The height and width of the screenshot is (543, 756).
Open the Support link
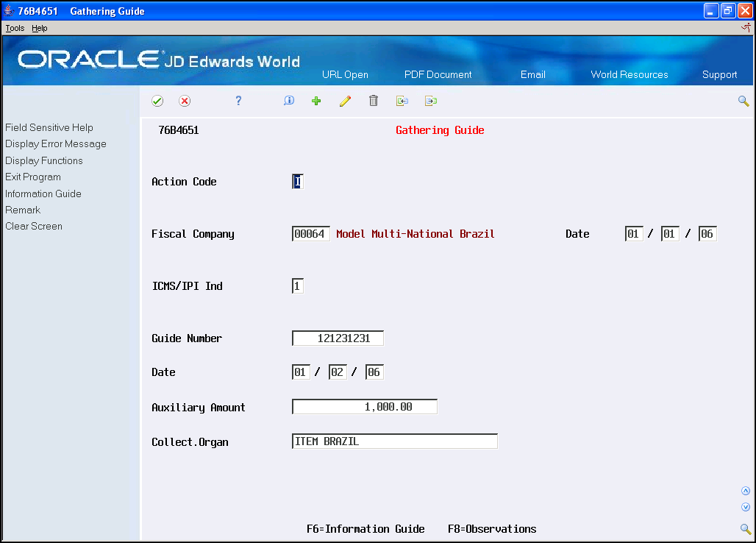pos(719,75)
